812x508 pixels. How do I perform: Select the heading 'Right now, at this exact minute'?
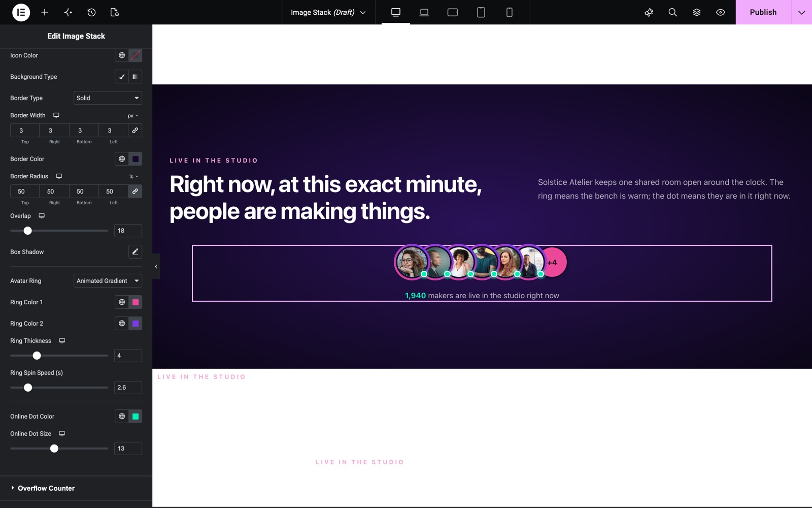325,198
